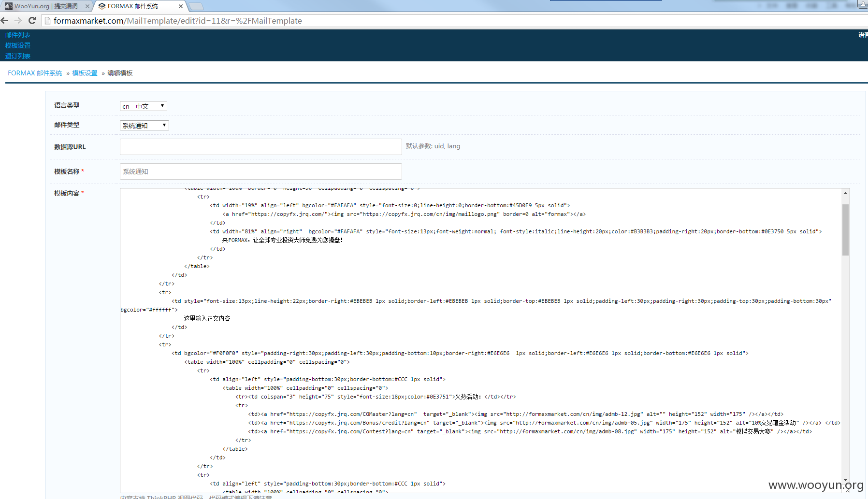Switch to the FORMAX 邮件系统 tab
The image size is (868, 499).
(140, 6)
